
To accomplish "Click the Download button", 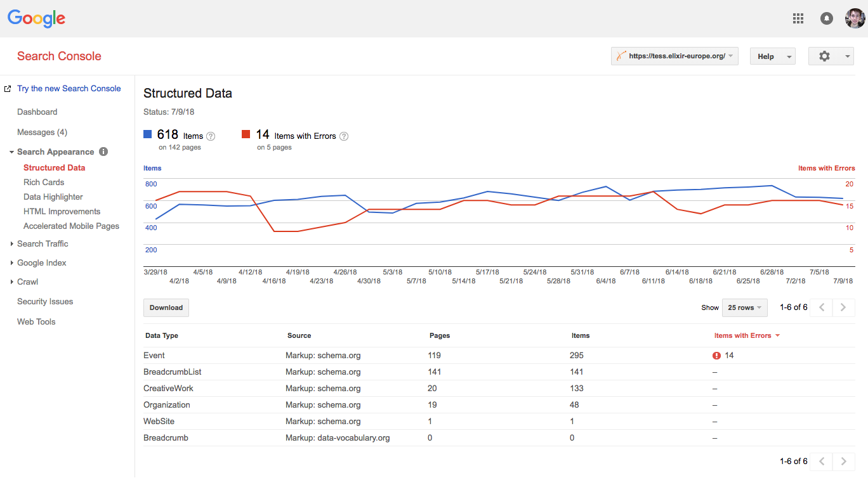I will 166,307.
